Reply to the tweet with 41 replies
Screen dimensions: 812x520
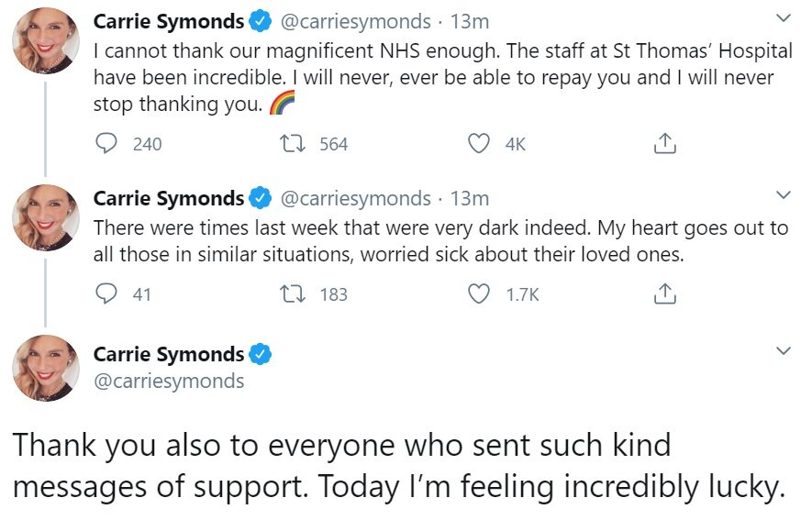click(107, 293)
